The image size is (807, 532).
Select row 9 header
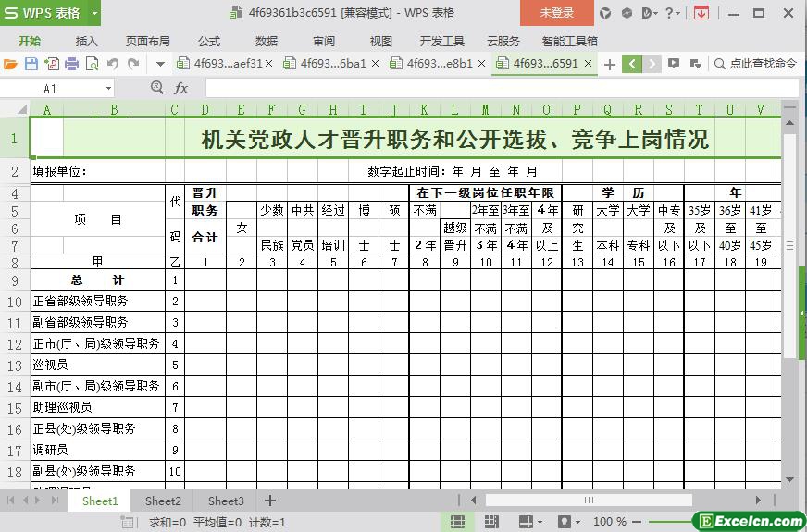pyautogui.click(x=15, y=280)
